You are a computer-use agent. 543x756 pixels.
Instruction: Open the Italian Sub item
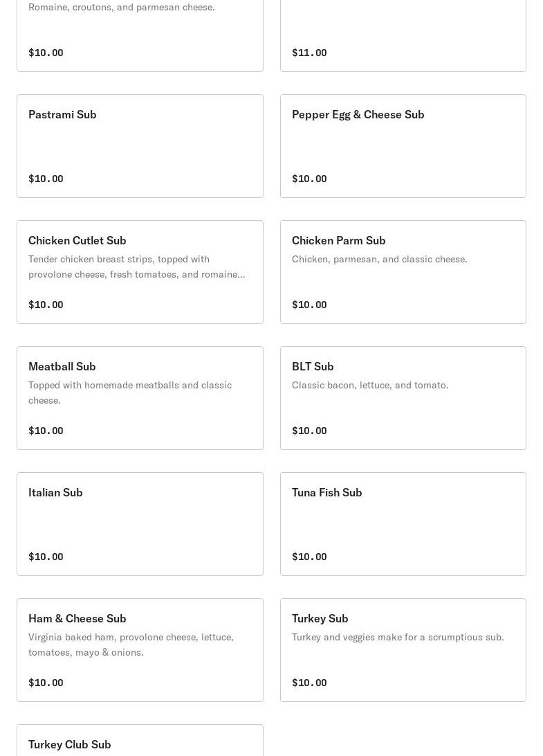[140, 524]
